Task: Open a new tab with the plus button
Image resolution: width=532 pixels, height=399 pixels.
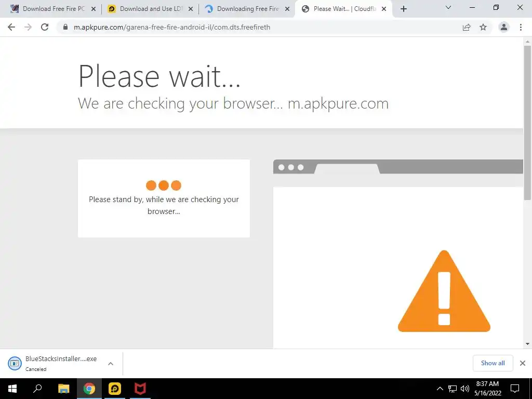Action: click(x=403, y=9)
